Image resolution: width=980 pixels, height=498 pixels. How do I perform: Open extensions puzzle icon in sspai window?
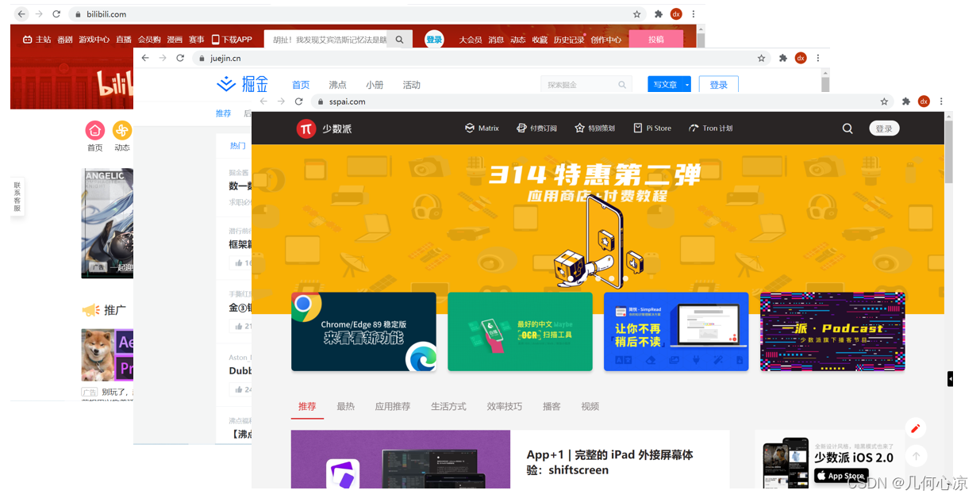(x=905, y=102)
